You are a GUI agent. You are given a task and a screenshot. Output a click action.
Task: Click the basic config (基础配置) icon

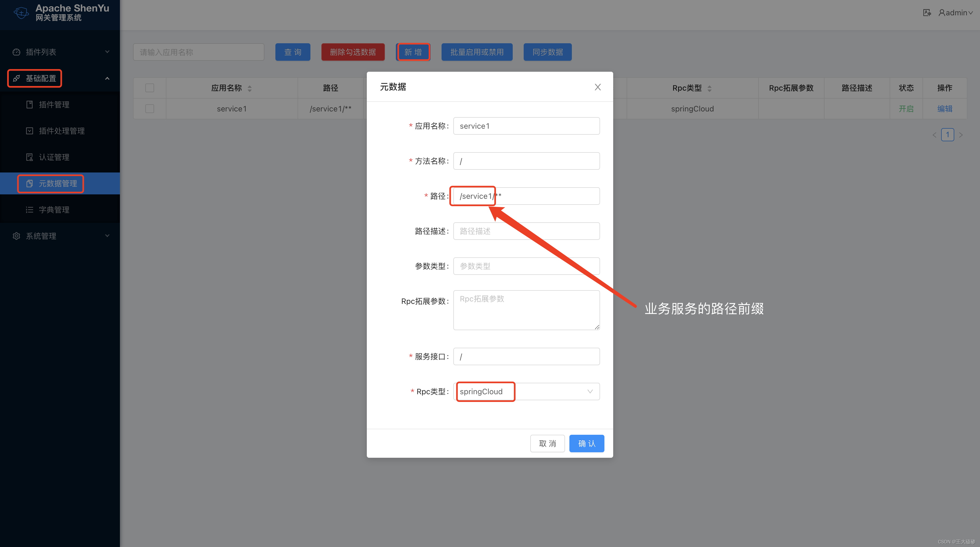tap(16, 78)
